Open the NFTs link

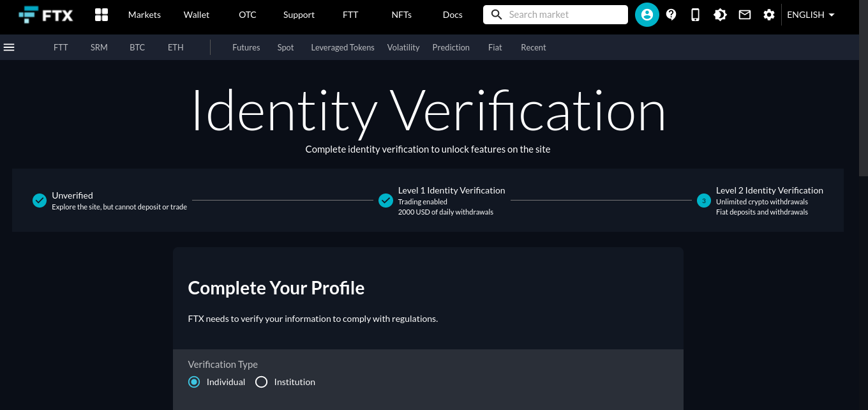[x=401, y=15]
